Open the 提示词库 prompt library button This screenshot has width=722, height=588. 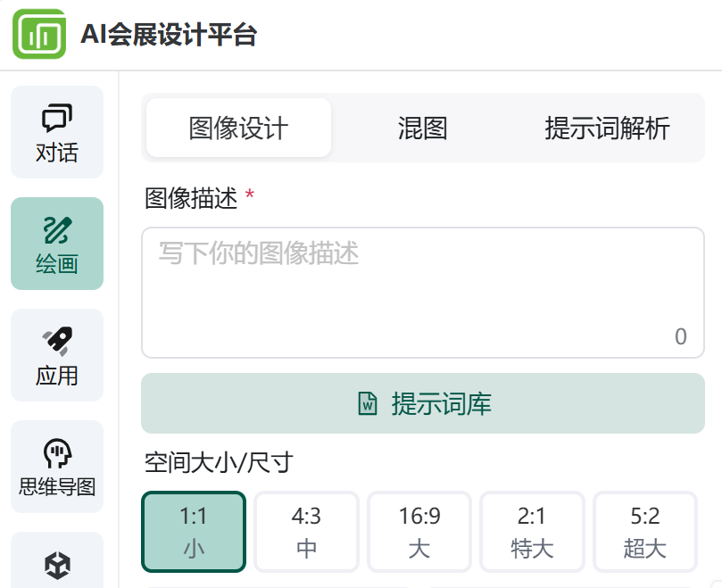[x=423, y=403]
